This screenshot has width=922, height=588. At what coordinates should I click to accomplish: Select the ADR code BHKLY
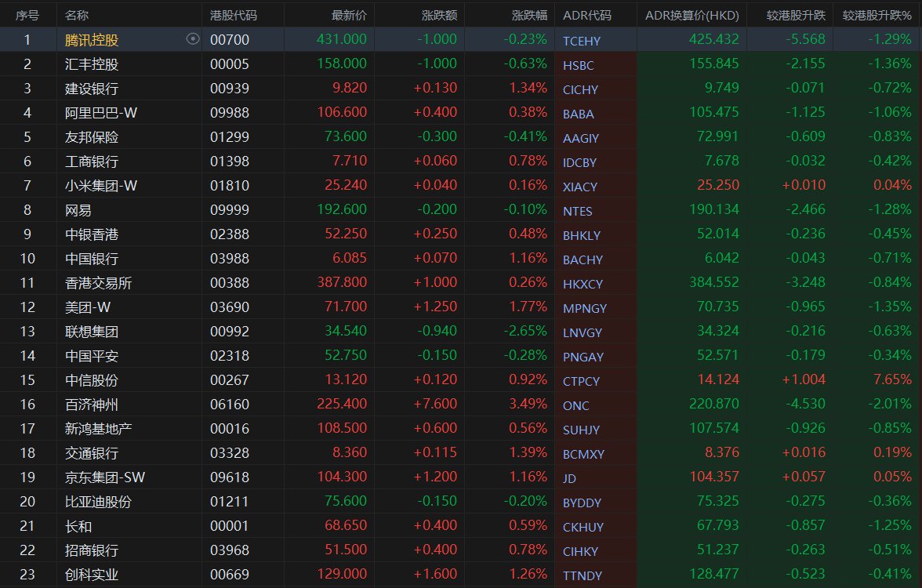click(582, 235)
